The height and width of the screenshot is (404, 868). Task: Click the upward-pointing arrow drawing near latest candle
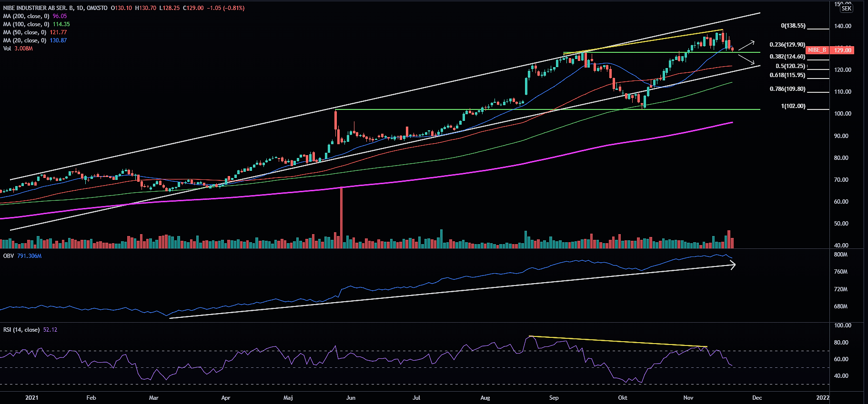(746, 46)
